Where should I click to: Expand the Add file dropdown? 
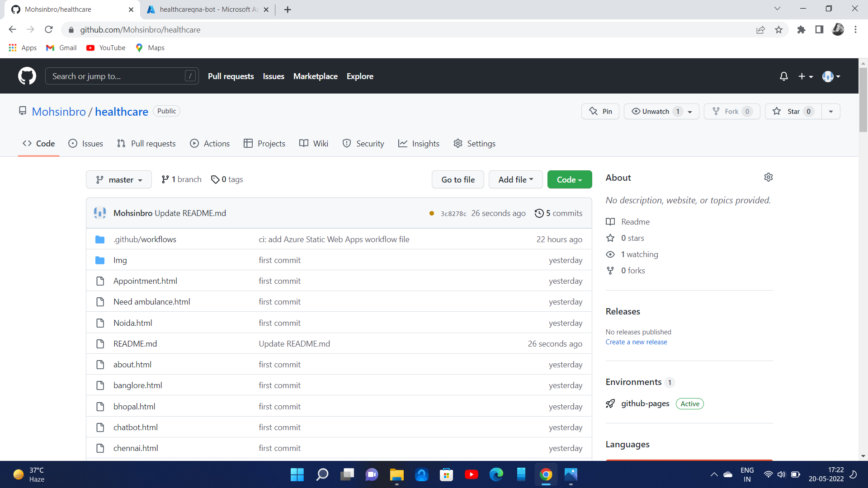tap(516, 180)
